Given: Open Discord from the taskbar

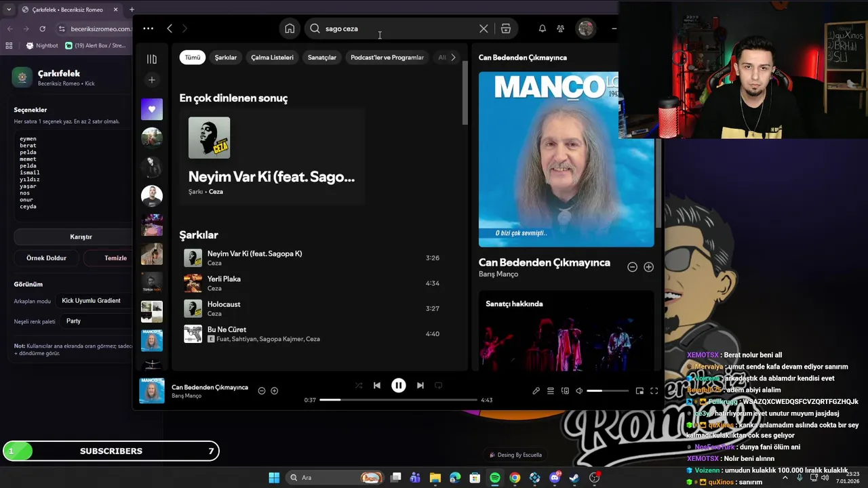Looking at the screenshot, I should [555, 478].
